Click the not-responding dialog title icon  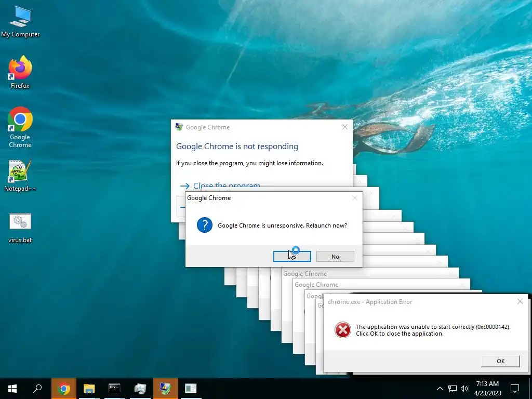click(179, 127)
